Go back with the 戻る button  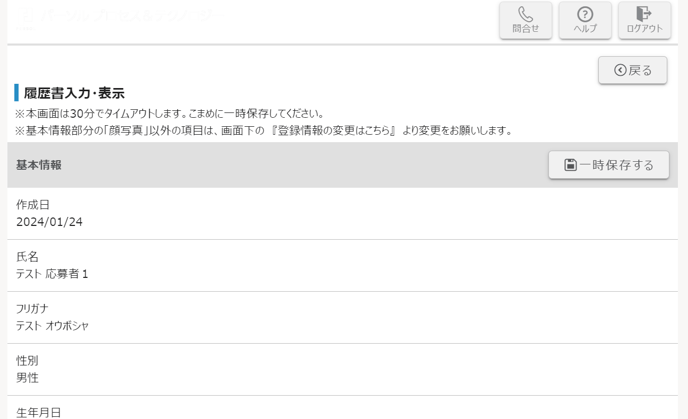pos(633,70)
